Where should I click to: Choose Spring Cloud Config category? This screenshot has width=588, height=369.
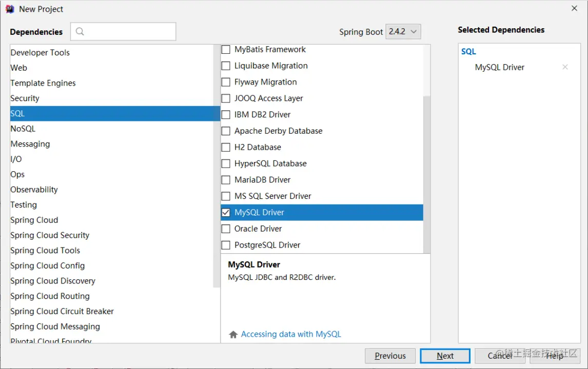(112, 266)
